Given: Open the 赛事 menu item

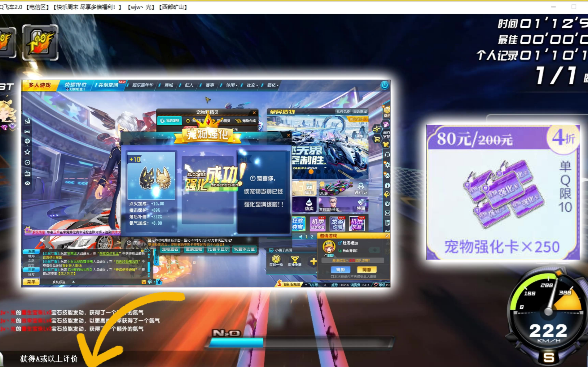Looking at the screenshot, I should tap(210, 85).
